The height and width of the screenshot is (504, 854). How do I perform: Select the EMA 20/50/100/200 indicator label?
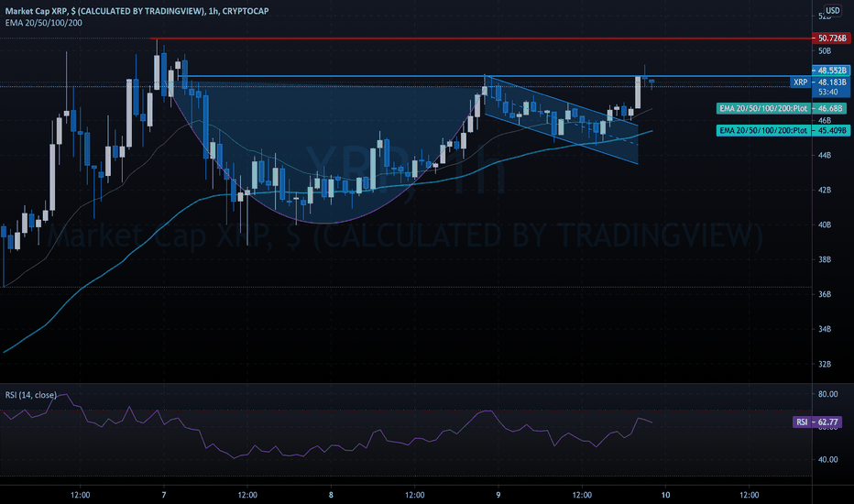click(x=44, y=23)
